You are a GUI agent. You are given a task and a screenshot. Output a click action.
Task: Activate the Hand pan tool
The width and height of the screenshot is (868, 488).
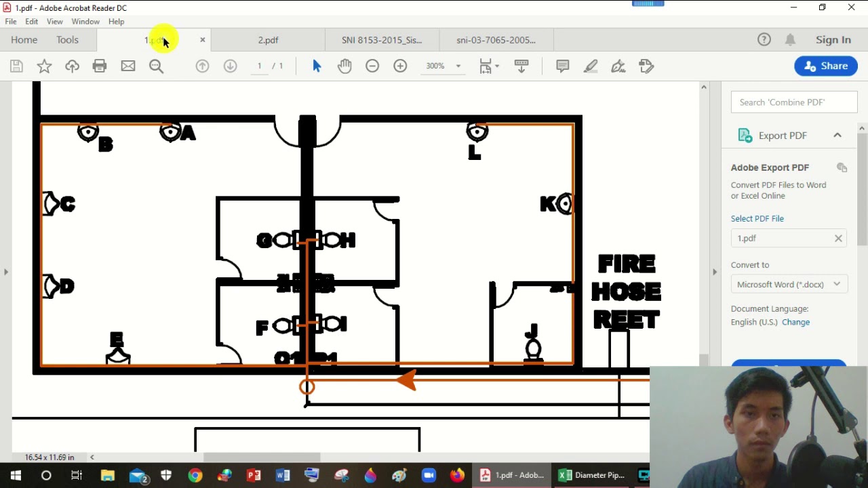[344, 66]
